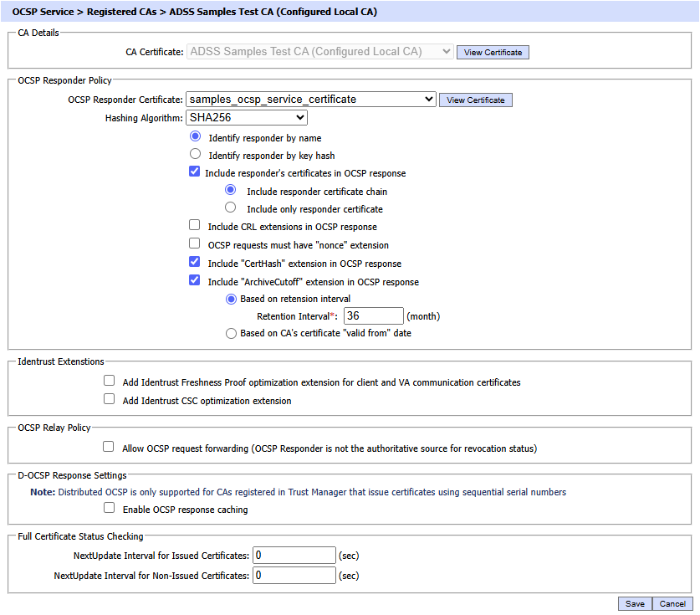Select Identify responder by name
This screenshot has width=700, height=615.
(x=196, y=136)
